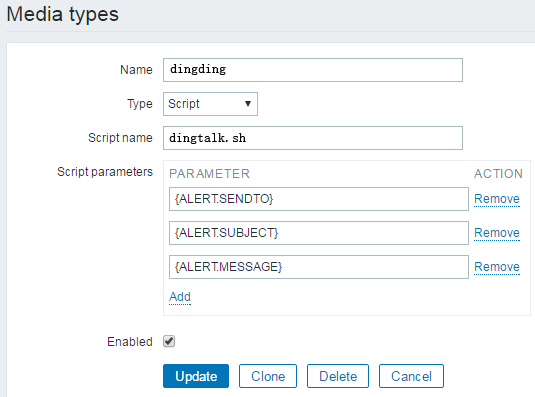Clone this media type
The width and height of the screenshot is (535, 397).
[268, 376]
